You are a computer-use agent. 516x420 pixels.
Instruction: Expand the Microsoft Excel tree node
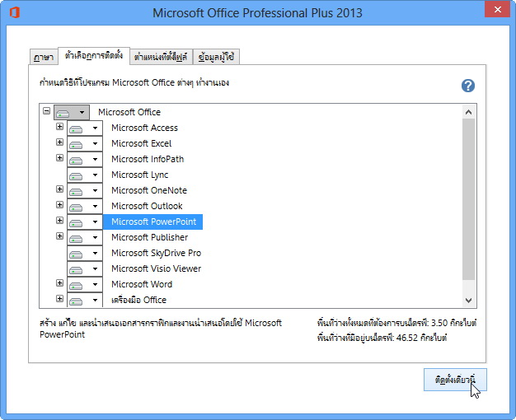59,142
